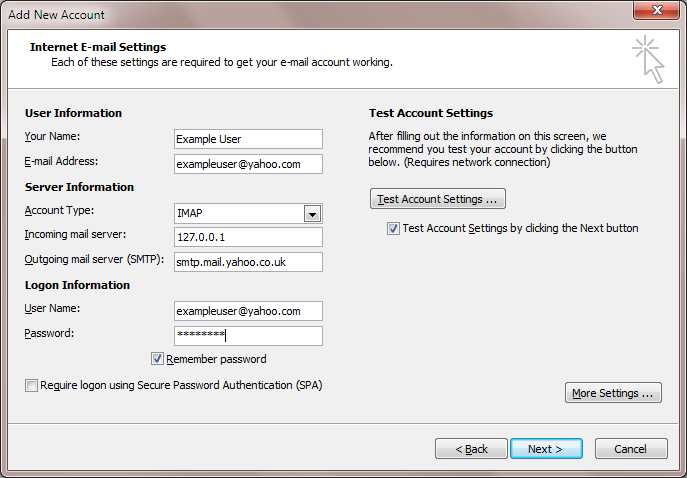This screenshot has height=478, width=687.
Task: Open the More Settings dialog
Action: coord(613,393)
